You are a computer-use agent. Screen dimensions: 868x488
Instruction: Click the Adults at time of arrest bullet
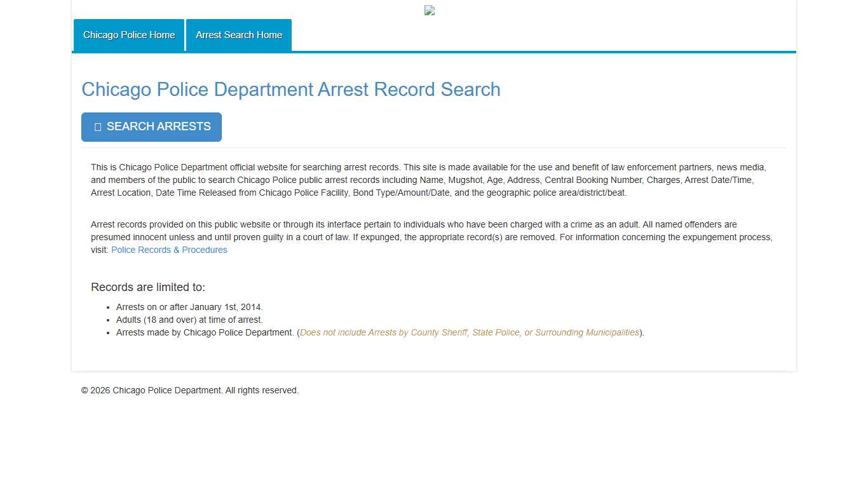click(189, 320)
